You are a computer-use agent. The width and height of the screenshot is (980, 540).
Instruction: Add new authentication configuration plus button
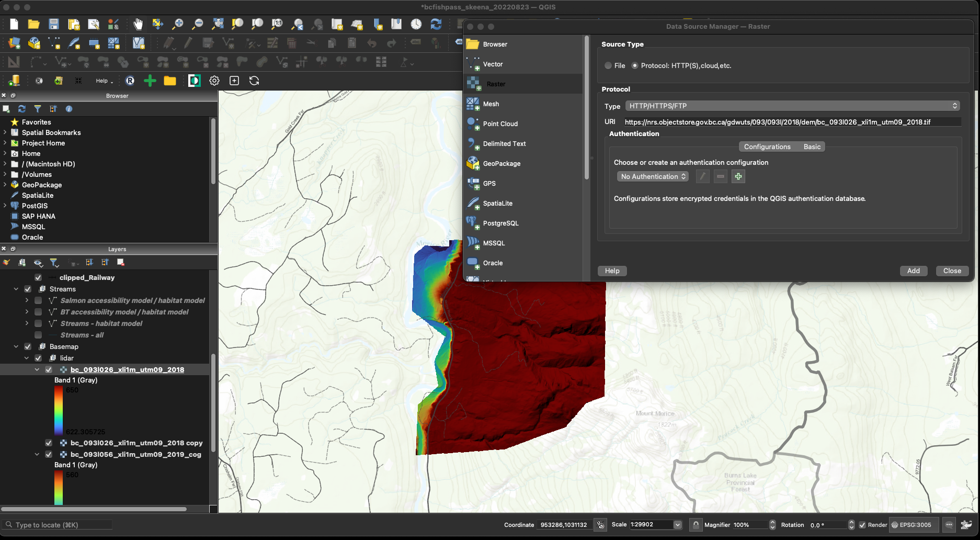tap(738, 176)
